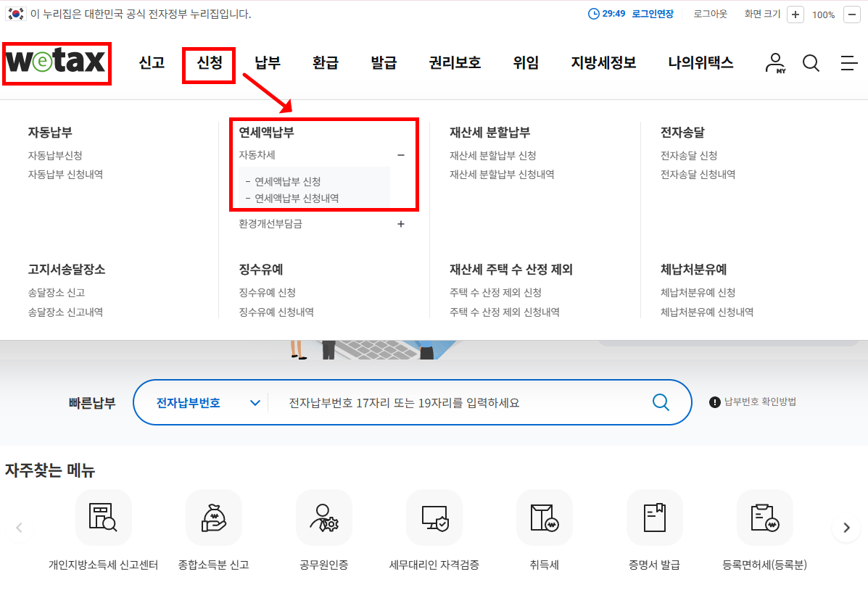Open the 전자납부번호 dropdown

(201, 402)
